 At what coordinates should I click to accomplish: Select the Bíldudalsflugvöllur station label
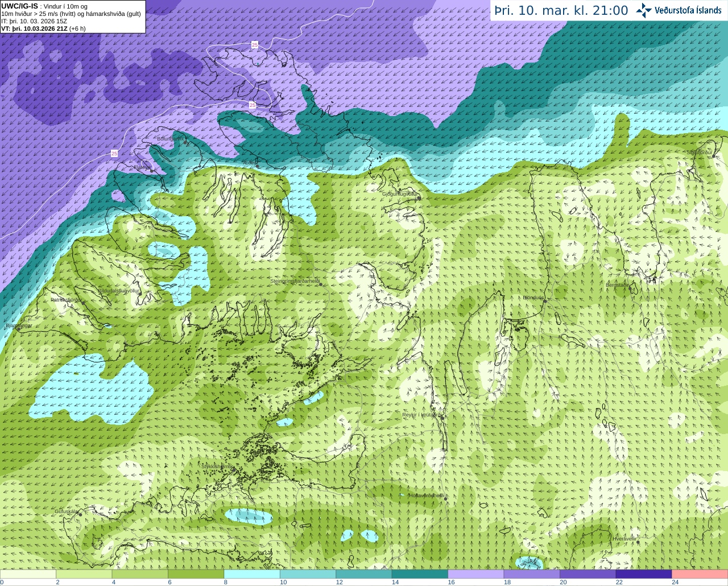(118, 291)
